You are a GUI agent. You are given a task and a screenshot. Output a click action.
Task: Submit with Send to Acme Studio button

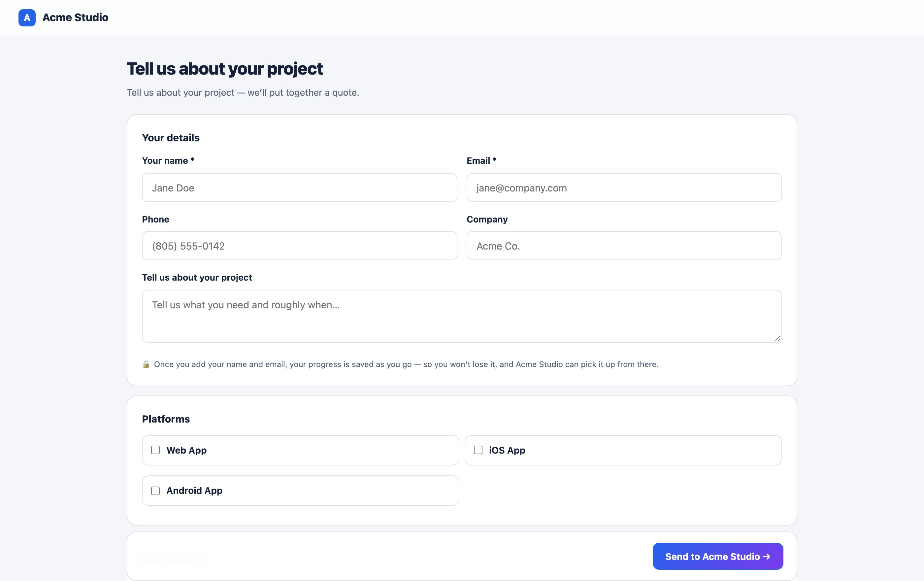pyautogui.click(x=717, y=557)
